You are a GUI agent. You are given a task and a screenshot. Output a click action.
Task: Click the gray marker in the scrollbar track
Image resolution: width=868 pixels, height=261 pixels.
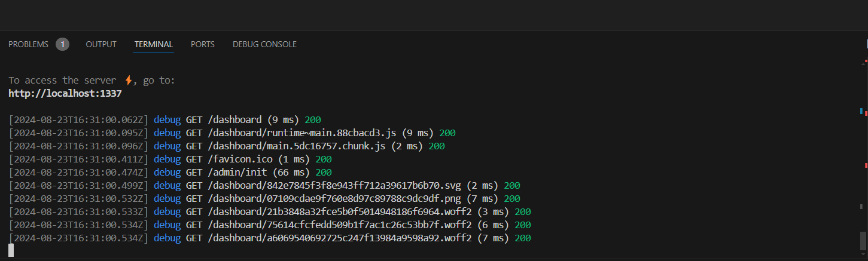(861, 205)
